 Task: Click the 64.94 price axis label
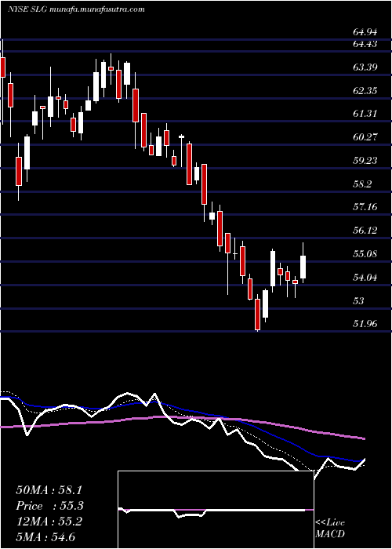pos(365,32)
